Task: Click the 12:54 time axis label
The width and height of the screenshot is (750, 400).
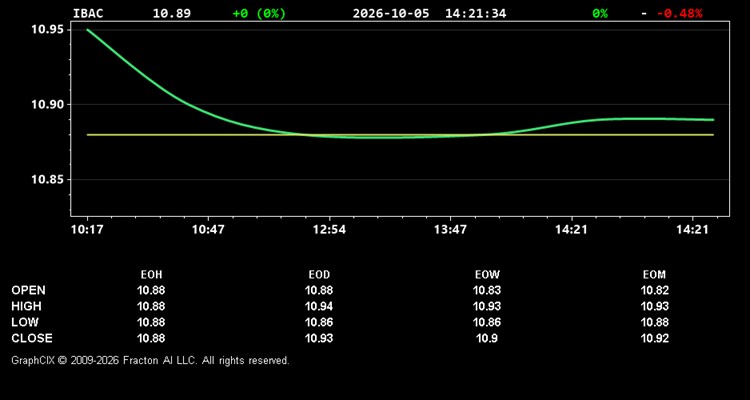Action: click(329, 230)
